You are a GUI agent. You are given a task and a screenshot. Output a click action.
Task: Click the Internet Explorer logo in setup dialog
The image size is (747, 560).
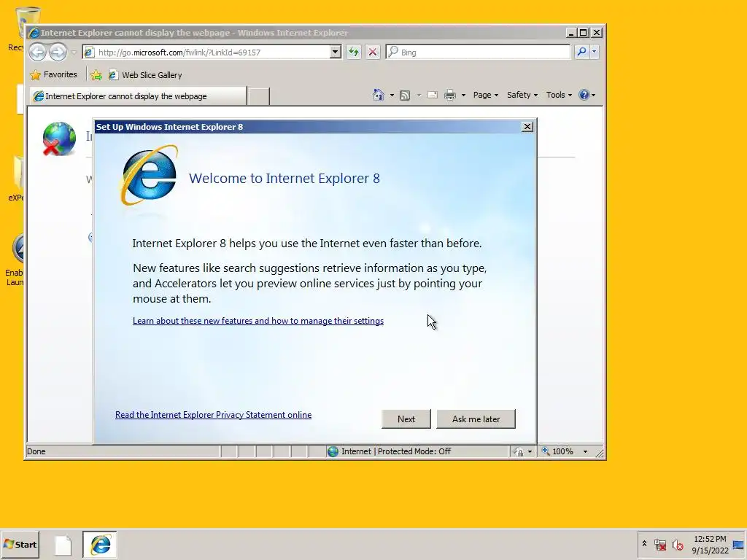tap(149, 175)
